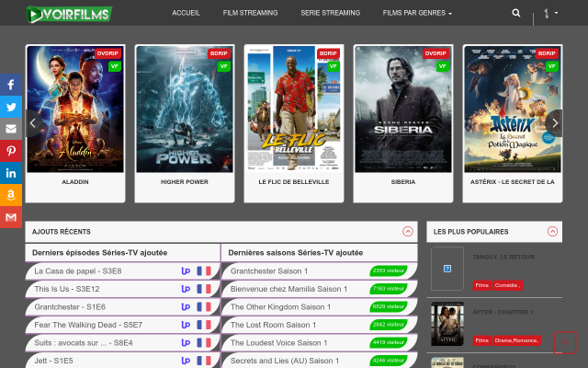
Task: Open Le Flic de Belleville poster
Action: click(294, 109)
